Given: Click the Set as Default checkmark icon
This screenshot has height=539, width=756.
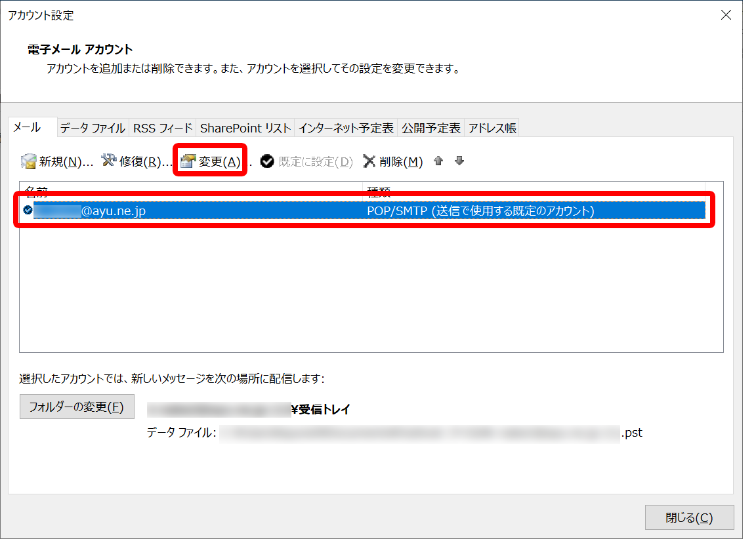Looking at the screenshot, I should click(x=266, y=161).
